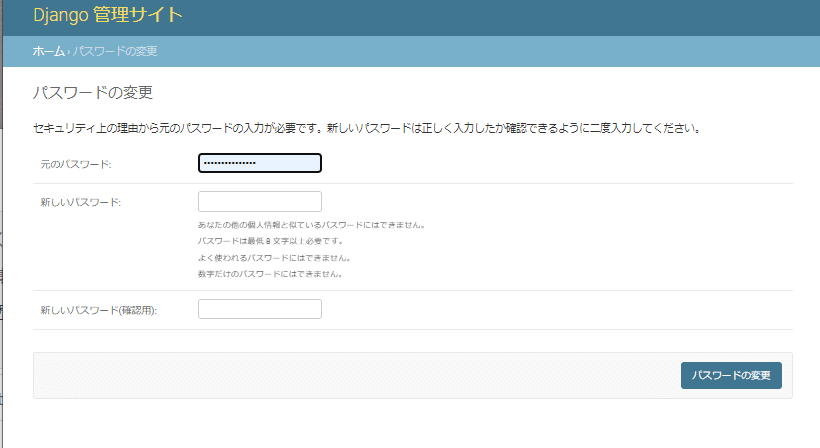Viewport: 820px width, 448px height.
Task: Open the Django 管理サイト header link
Action: pyautogui.click(x=108, y=15)
